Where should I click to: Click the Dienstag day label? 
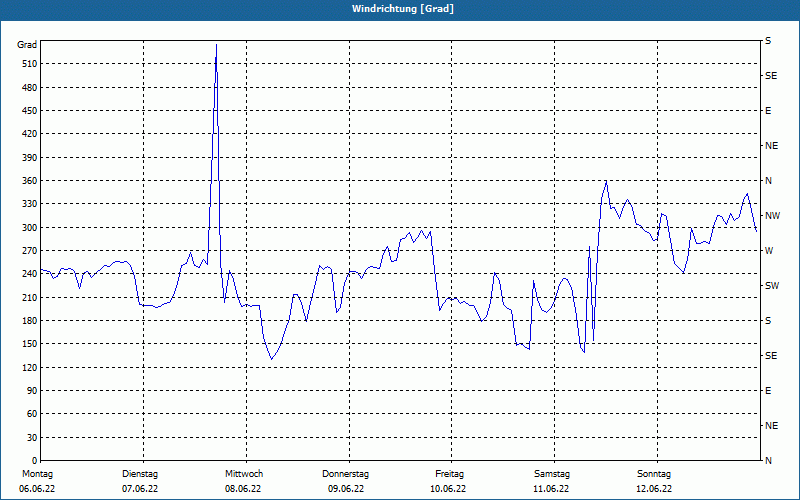click(x=140, y=474)
